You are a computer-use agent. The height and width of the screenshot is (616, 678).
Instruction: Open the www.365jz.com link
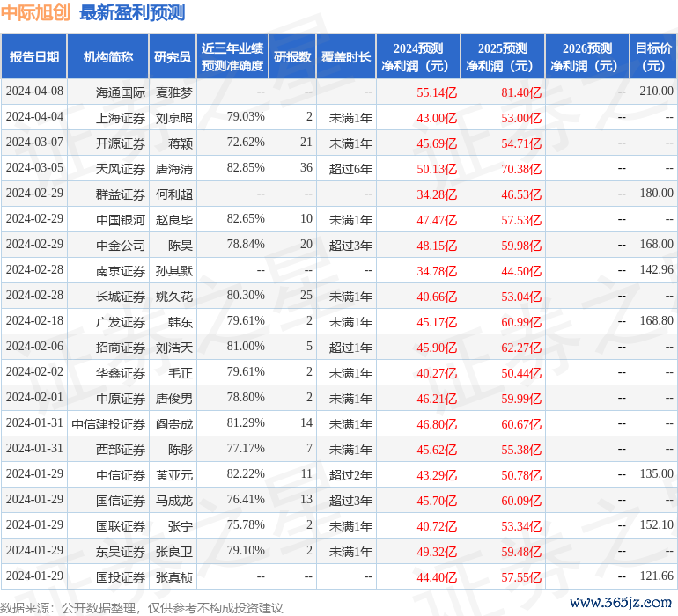click(x=621, y=603)
